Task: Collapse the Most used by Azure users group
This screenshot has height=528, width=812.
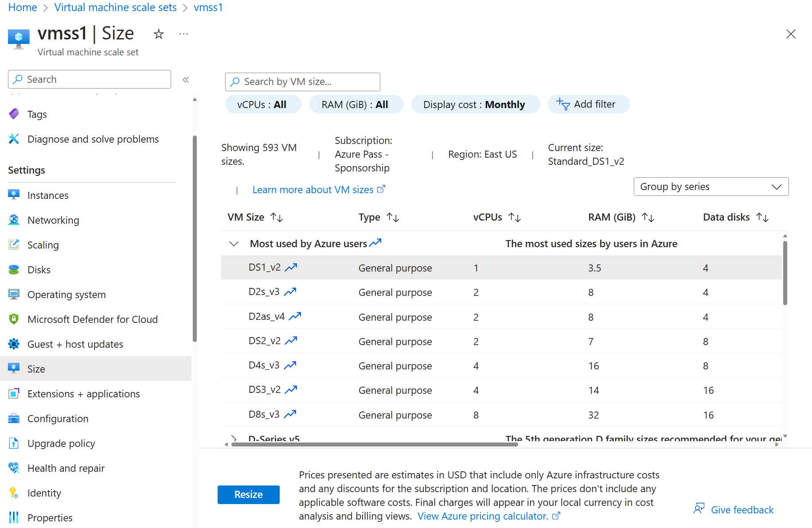Action: coord(234,243)
